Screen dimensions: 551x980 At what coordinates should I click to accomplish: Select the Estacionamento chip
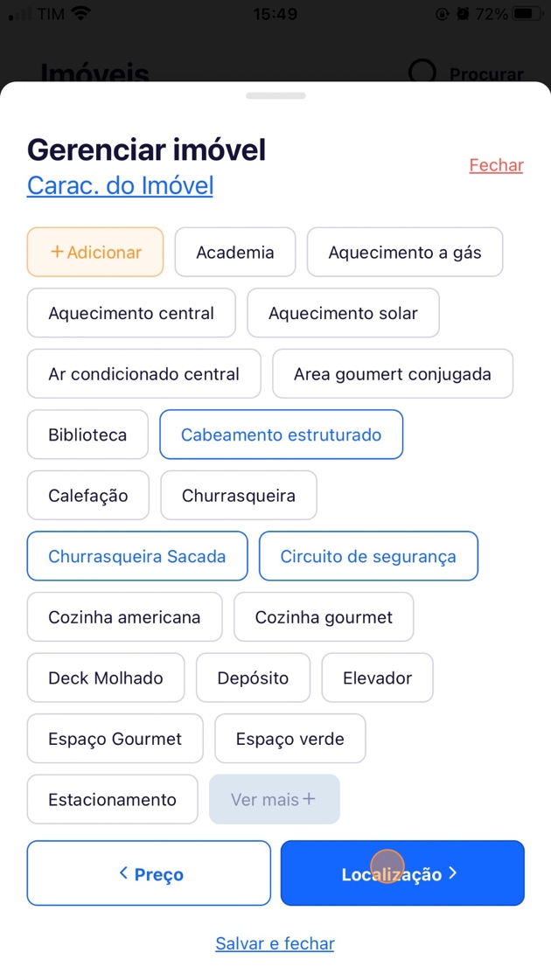click(112, 799)
